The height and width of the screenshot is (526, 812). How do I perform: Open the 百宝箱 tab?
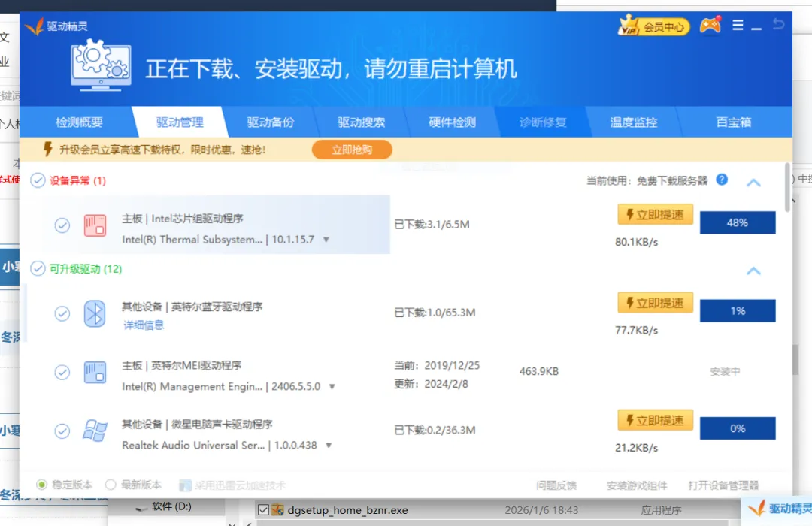[733, 122]
